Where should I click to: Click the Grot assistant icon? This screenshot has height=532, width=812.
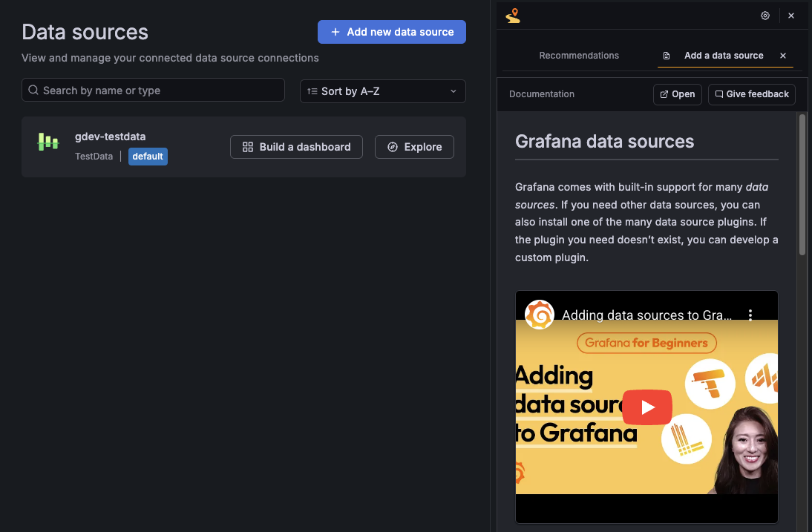[513, 15]
